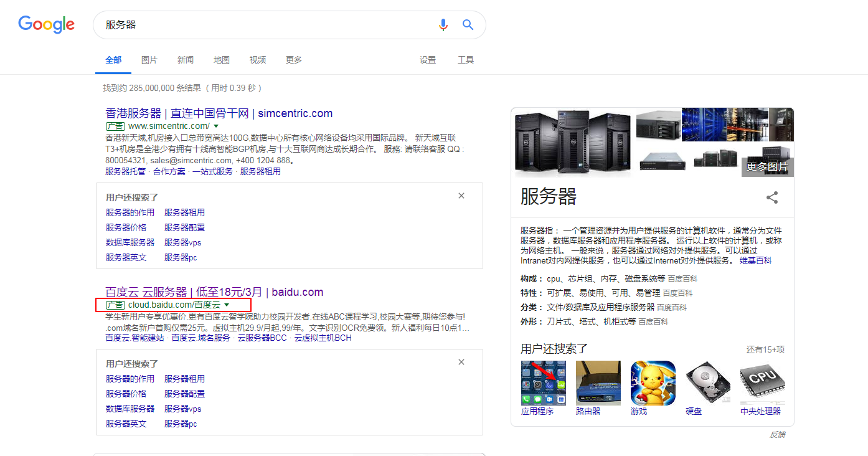Open the 百度百科 link on the 分类 row

click(672, 307)
